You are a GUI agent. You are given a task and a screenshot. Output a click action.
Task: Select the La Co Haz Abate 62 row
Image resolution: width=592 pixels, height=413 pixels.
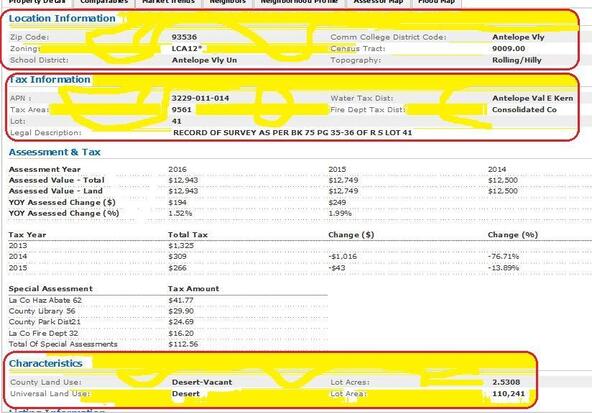click(x=168, y=301)
